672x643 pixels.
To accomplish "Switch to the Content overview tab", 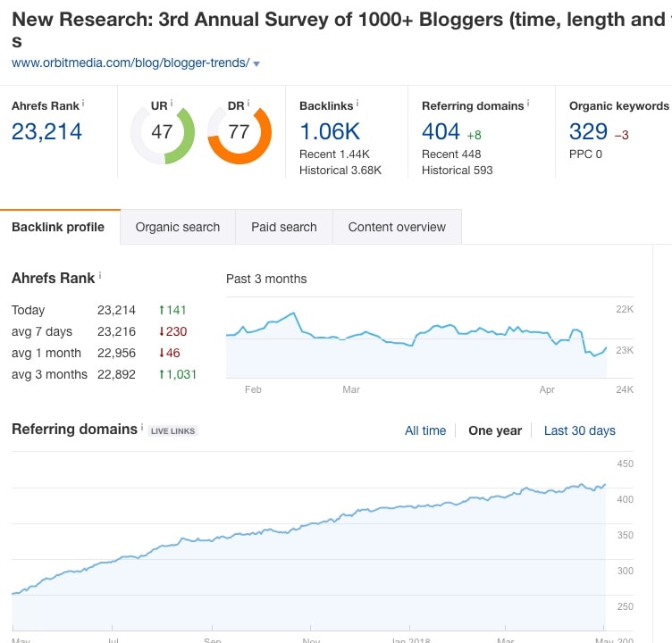I will pos(397,227).
